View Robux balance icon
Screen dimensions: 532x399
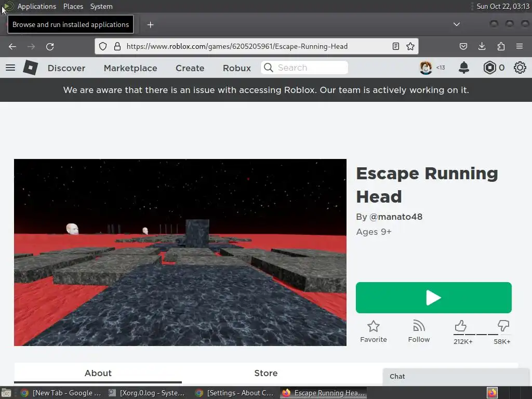tap(489, 68)
